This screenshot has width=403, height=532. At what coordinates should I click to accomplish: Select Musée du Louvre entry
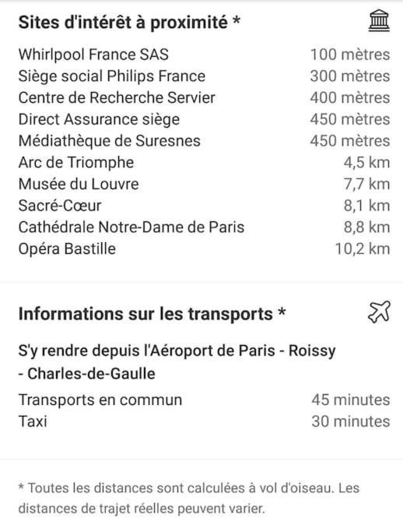[x=204, y=185]
